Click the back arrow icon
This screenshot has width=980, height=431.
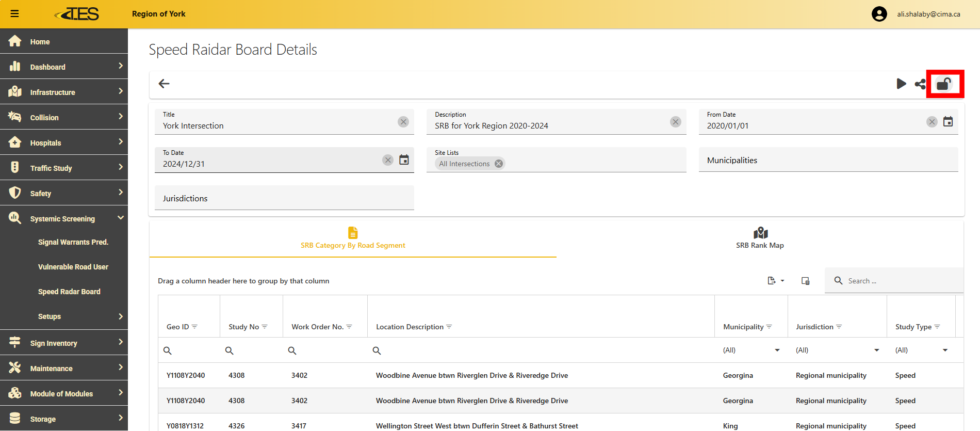[x=164, y=84]
